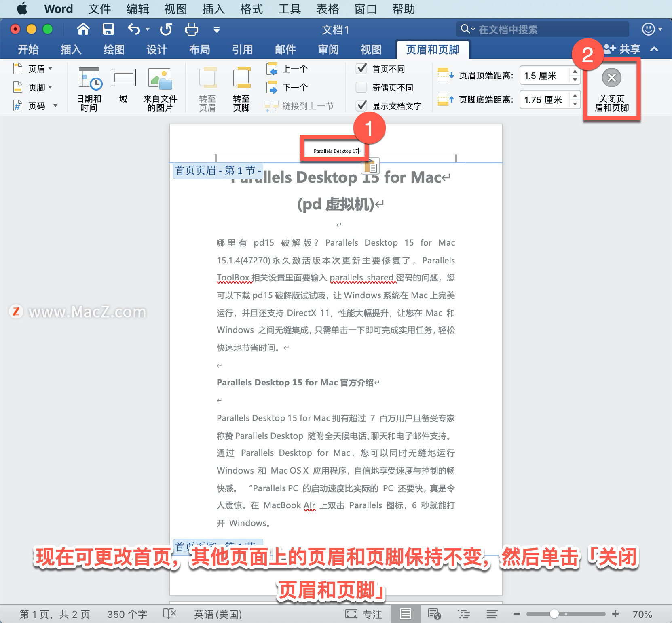Share the document with 共享
Image resolution: width=672 pixels, height=623 pixels.
(x=622, y=49)
